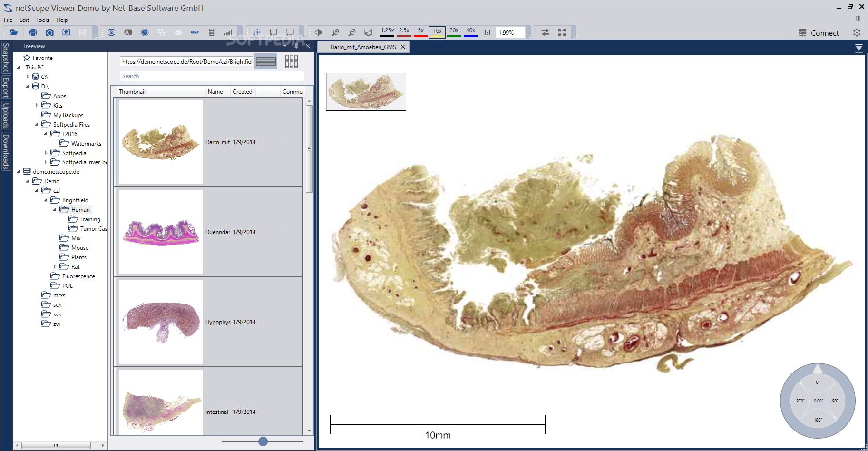This screenshot has width=868, height=451.
Task: Select 5x magnification
Action: click(x=420, y=32)
